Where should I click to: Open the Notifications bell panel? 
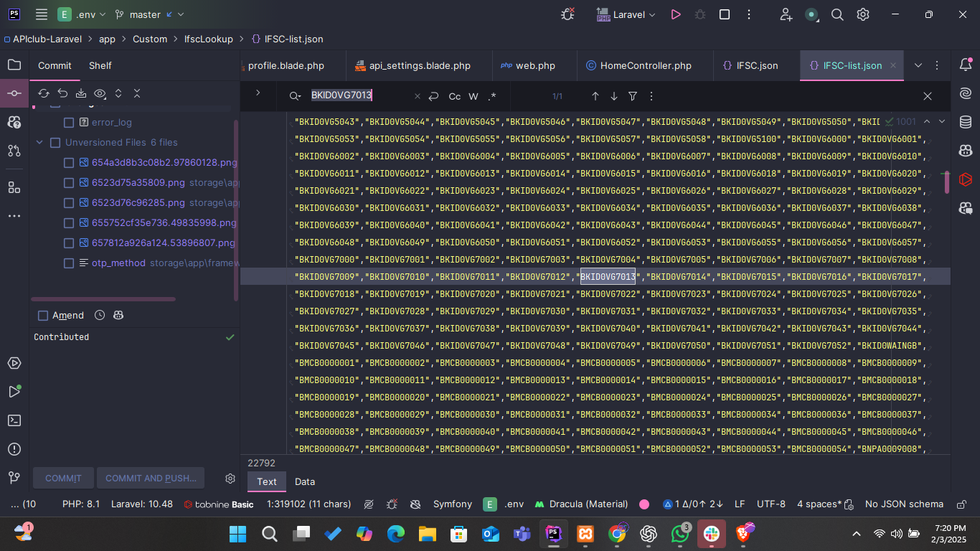tap(966, 65)
